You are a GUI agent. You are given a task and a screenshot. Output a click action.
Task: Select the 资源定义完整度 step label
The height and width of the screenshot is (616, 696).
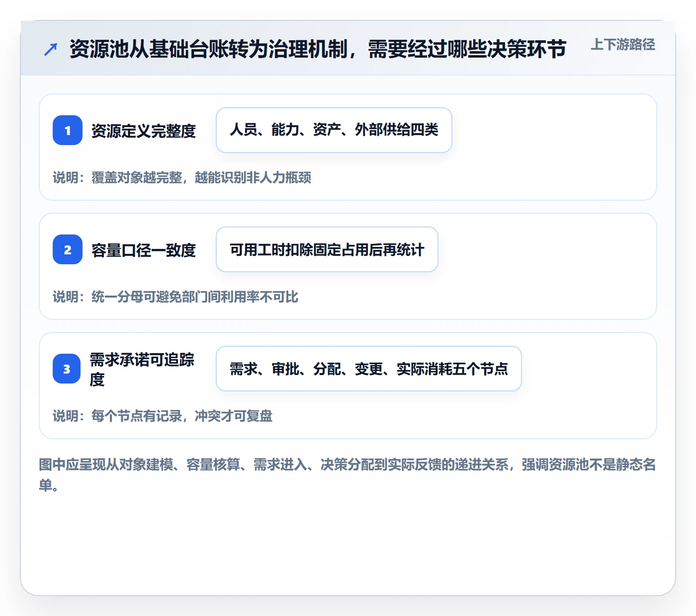[144, 131]
